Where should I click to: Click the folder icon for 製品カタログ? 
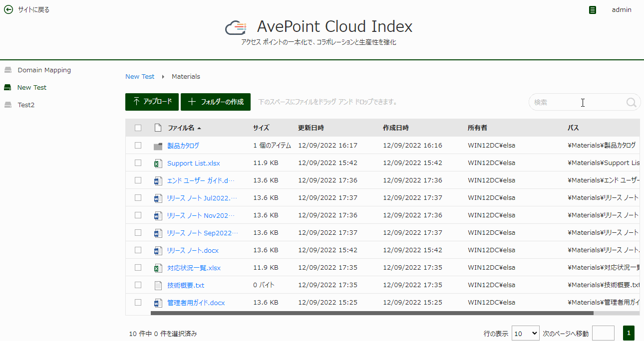[158, 146]
